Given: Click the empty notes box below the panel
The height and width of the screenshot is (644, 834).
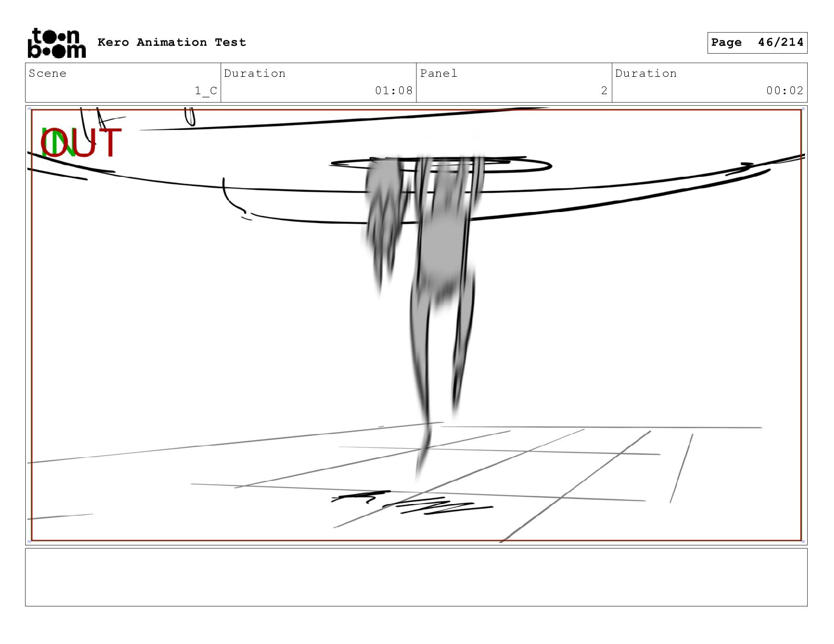Looking at the screenshot, I should coord(416,577).
